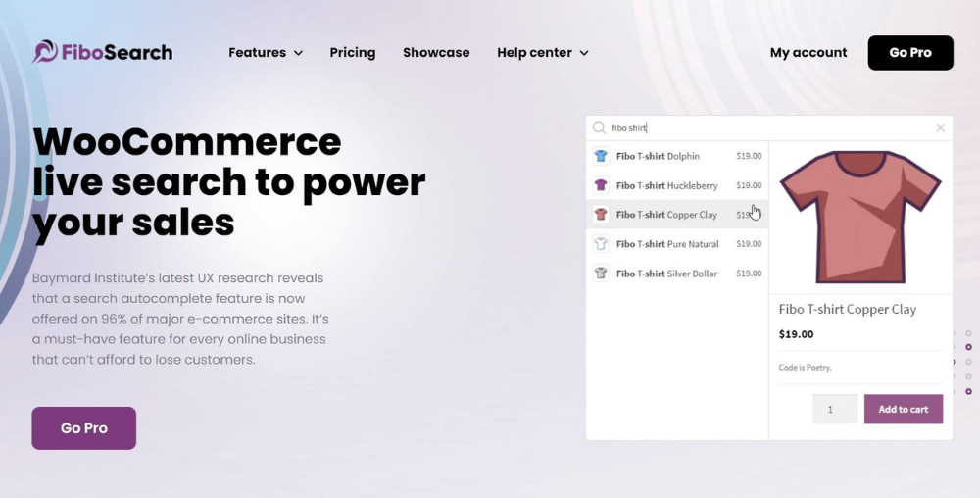The image size is (980, 498).
Task: Click the Copper Clay T-shirt icon
Action: tap(601, 215)
